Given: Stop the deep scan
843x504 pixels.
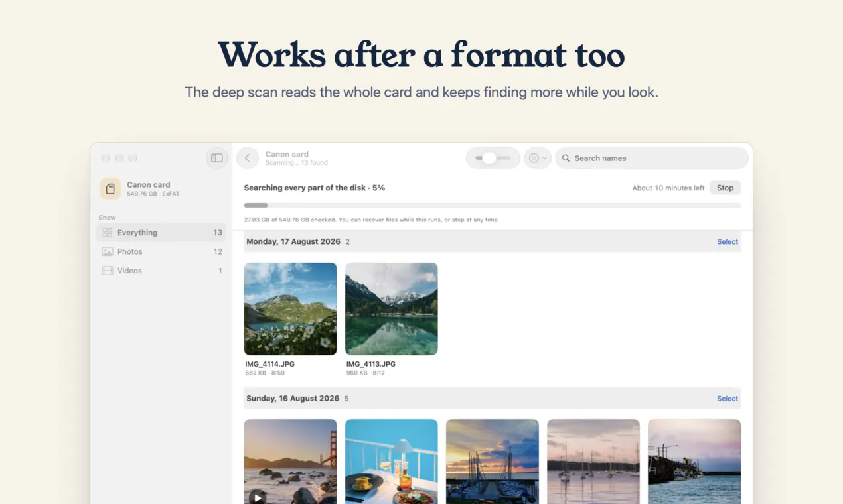Looking at the screenshot, I should click(x=725, y=188).
